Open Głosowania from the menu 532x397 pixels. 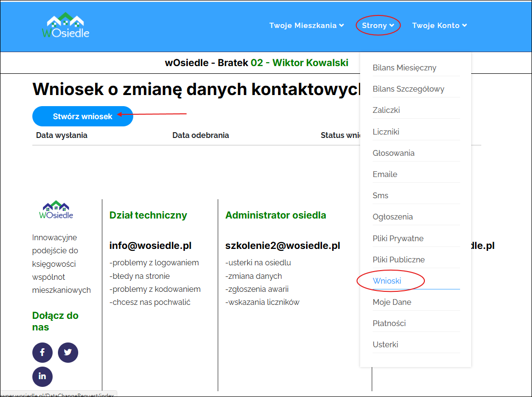tap(392, 152)
